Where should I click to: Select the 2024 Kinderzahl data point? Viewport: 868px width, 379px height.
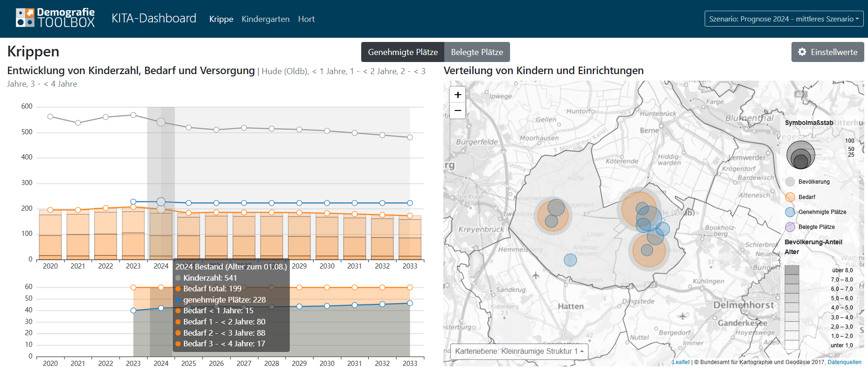click(161, 122)
